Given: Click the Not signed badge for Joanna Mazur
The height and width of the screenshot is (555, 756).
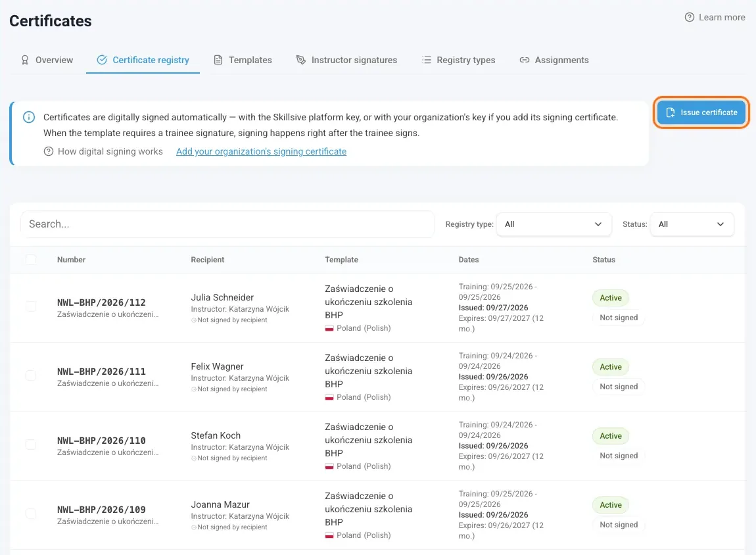Looking at the screenshot, I should pos(619,525).
